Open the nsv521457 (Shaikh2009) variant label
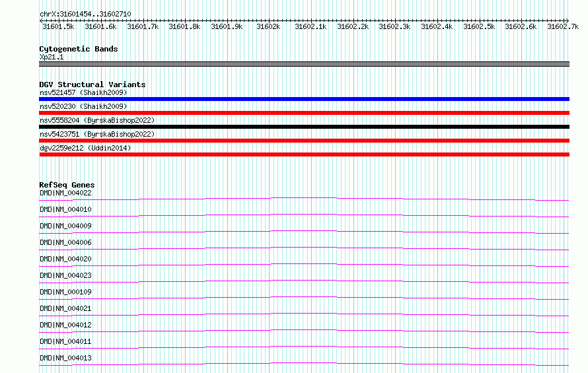 (x=83, y=92)
